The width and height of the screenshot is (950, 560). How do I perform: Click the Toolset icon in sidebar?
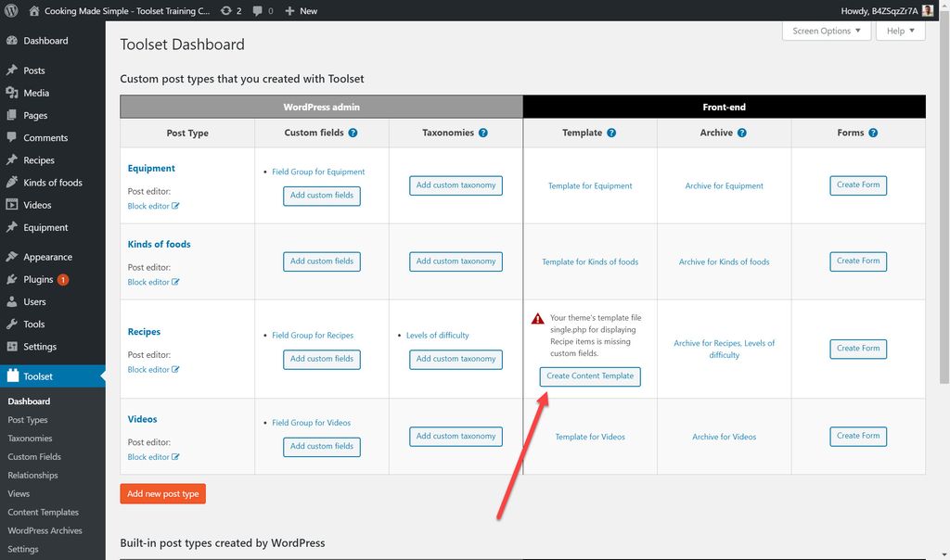tap(13, 375)
